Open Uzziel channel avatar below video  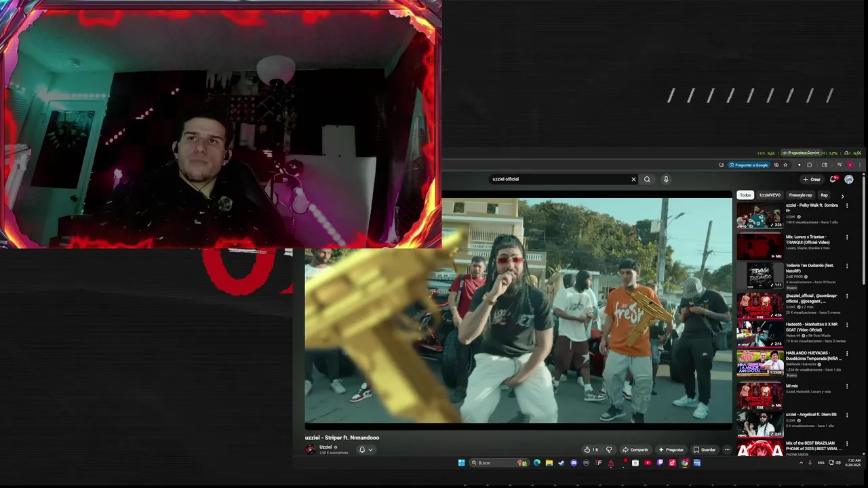(x=311, y=449)
